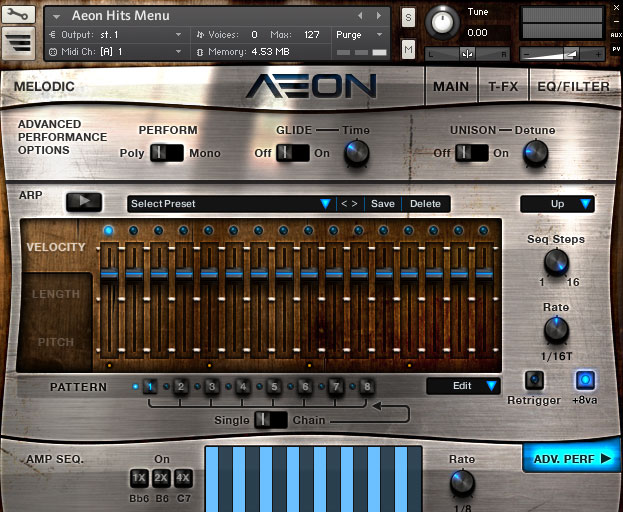Screen dimensions: 623x512
Task: Open the Select Preset dropdown
Action: pos(230,204)
